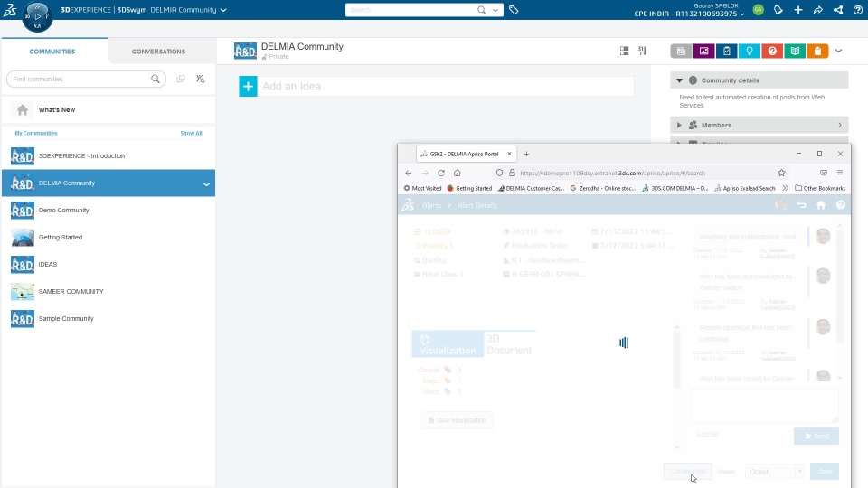Open the network share icon in top bar

(x=838, y=10)
